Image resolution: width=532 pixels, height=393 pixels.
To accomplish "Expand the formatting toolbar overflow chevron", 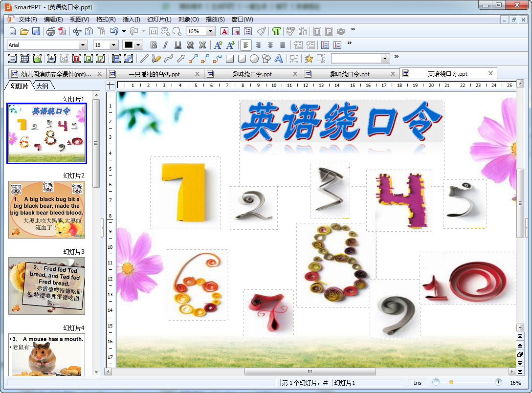I will pos(350,43).
